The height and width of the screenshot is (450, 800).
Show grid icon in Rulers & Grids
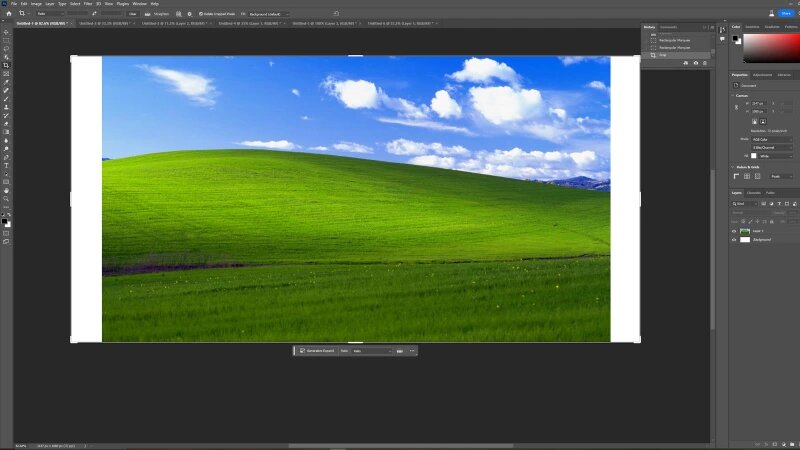coord(747,176)
